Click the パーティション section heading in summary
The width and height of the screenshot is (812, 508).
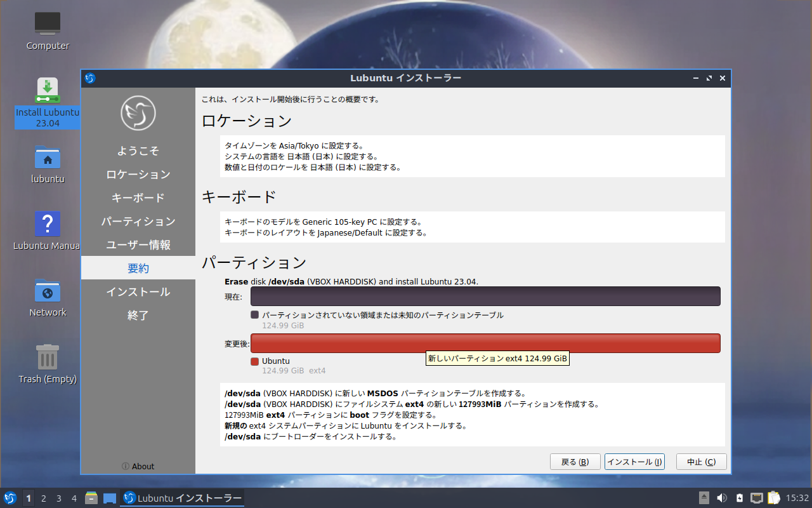click(x=254, y=262)
